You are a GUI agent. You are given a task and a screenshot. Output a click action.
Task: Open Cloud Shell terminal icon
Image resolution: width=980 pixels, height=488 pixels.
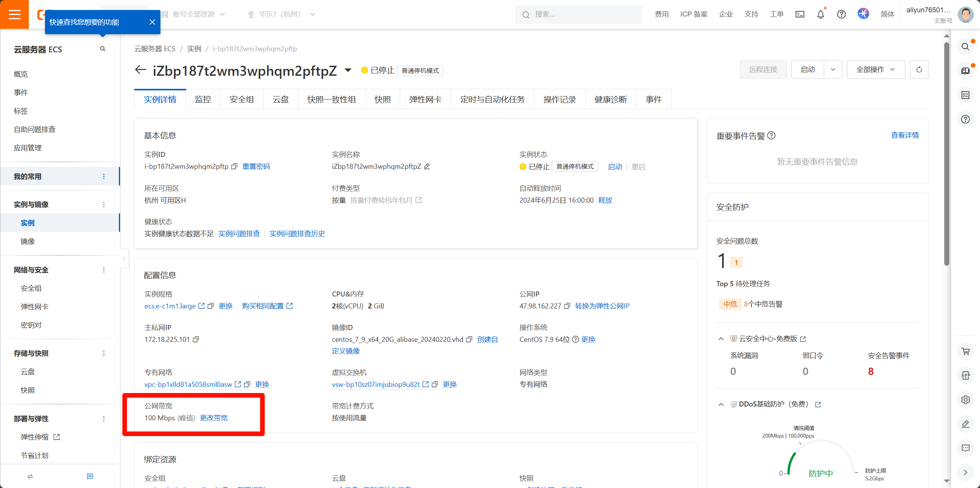800,14
